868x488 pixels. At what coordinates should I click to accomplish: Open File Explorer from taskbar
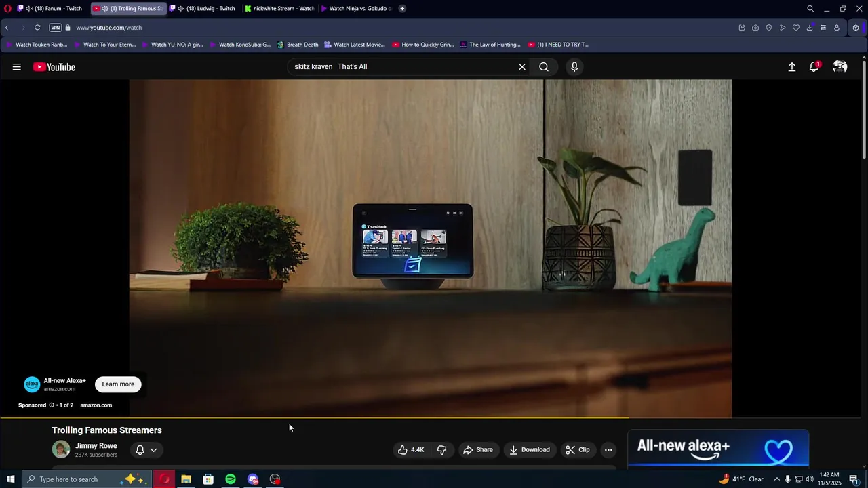pyautogui.click(x=186, y=479)
